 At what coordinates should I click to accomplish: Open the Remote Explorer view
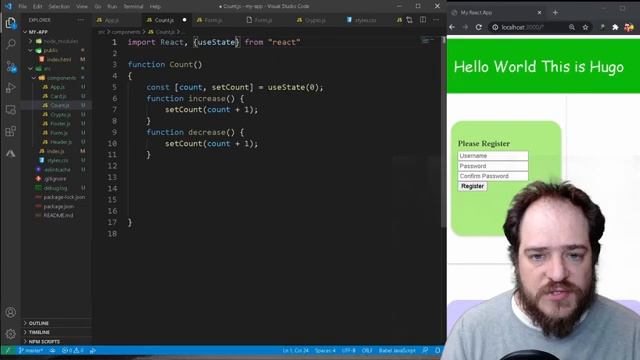[x=11, y=110]
